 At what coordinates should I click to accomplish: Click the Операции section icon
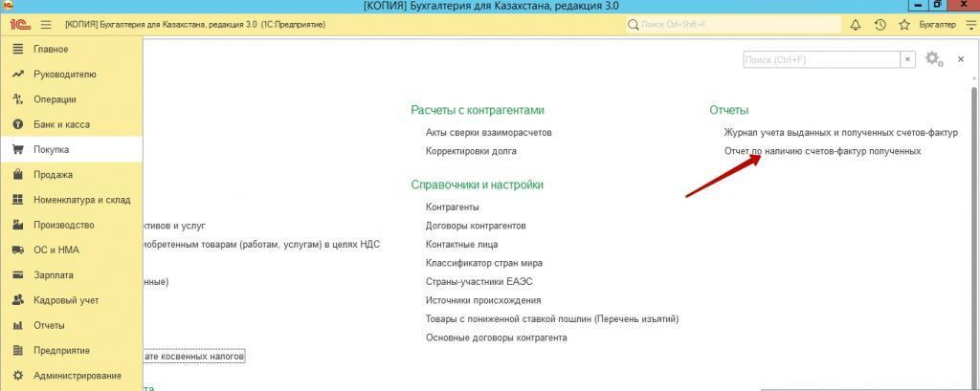click(x=18, y=99)
